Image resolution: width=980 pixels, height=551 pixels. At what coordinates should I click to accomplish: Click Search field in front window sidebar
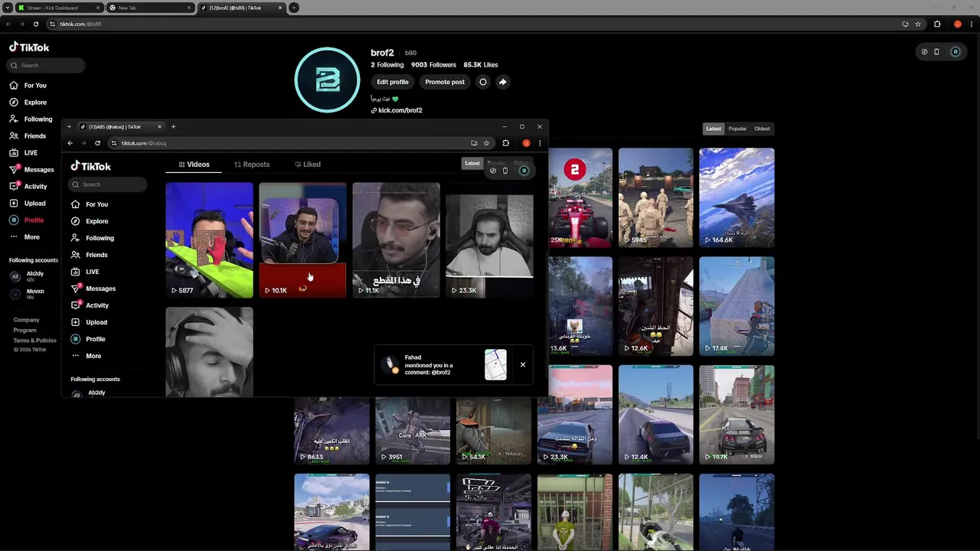click(x=108, y=184)
